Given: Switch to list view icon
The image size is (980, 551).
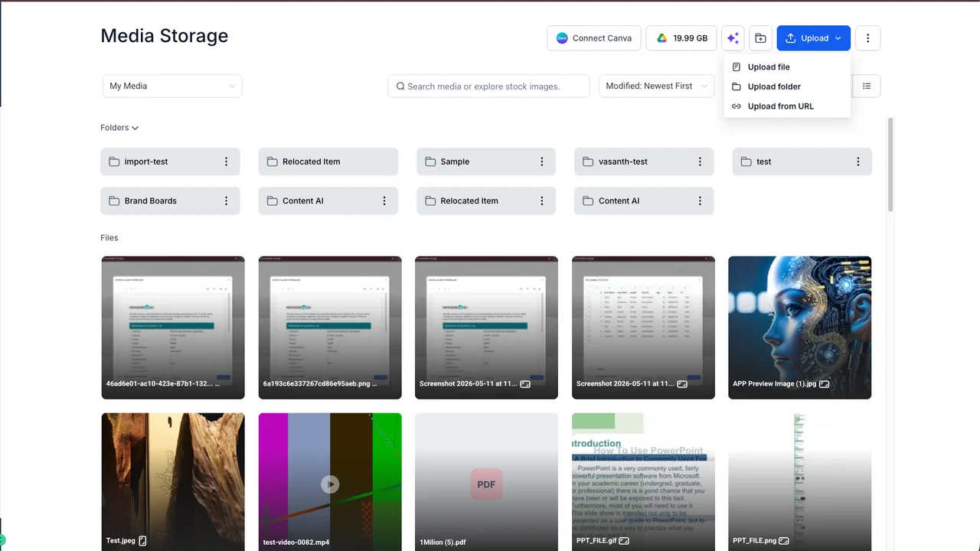Looking at the screenshot, I should coord(867,86).
